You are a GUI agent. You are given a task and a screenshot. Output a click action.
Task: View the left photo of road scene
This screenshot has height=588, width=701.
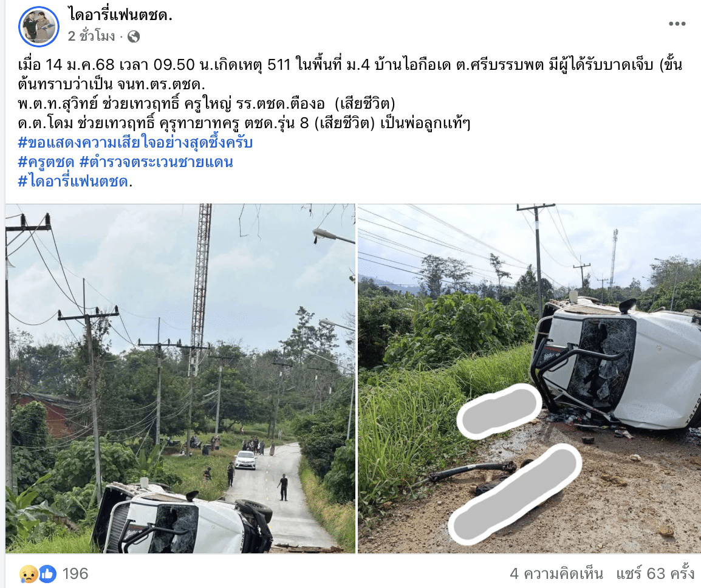(x=180, y=378)
